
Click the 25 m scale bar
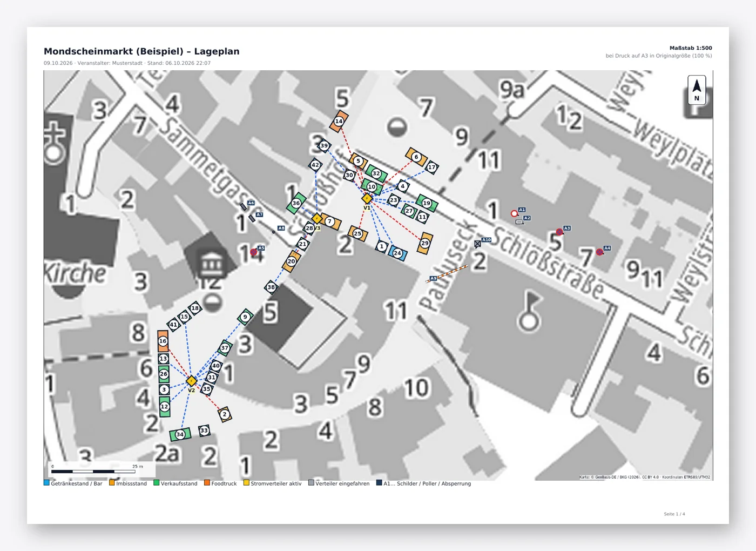93,472
